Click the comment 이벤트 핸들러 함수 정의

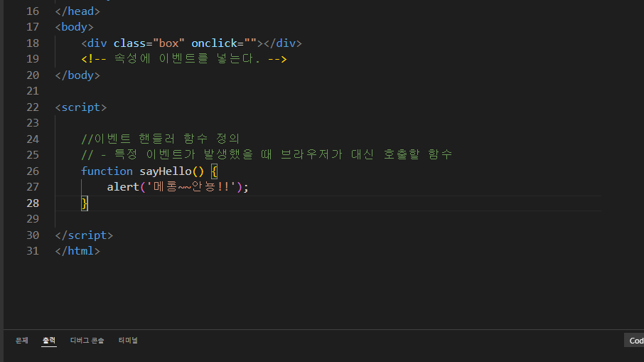160,139
